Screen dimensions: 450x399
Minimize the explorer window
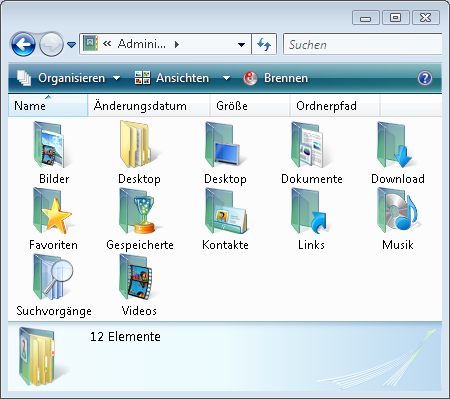(x=366, y=18)
